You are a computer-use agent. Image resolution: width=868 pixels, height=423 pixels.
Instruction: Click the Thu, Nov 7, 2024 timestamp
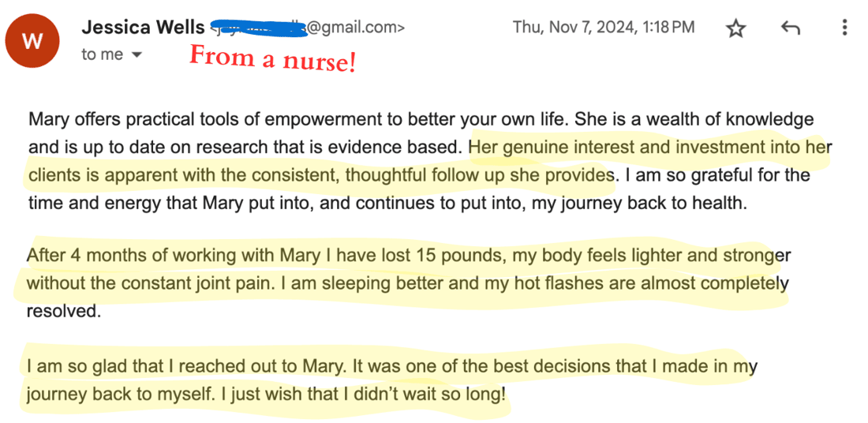604,28
